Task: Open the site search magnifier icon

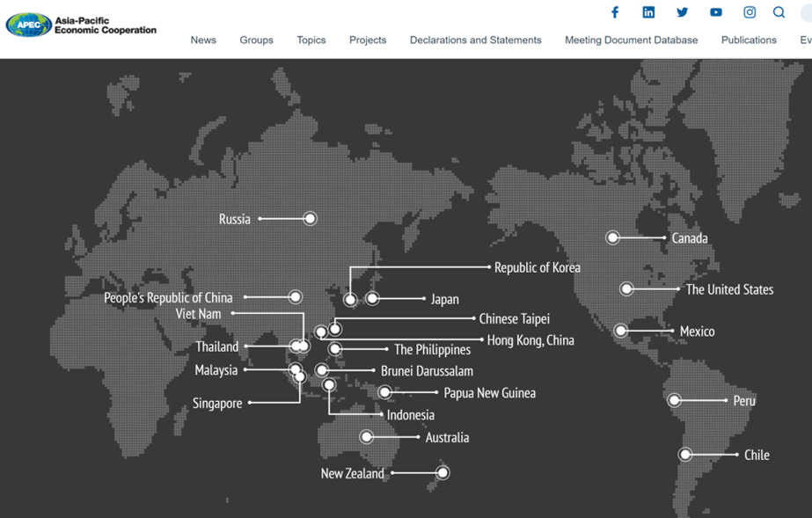Action: (x=779, y=12)
